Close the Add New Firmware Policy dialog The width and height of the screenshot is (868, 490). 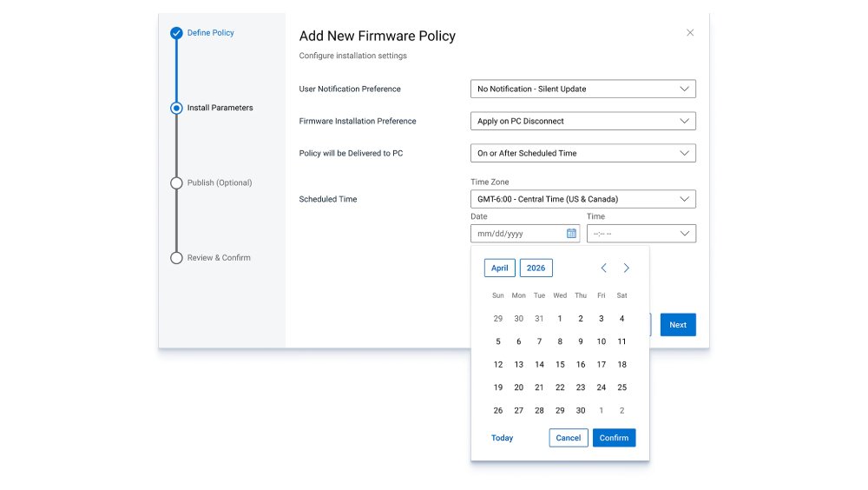[x=690, y=33]
